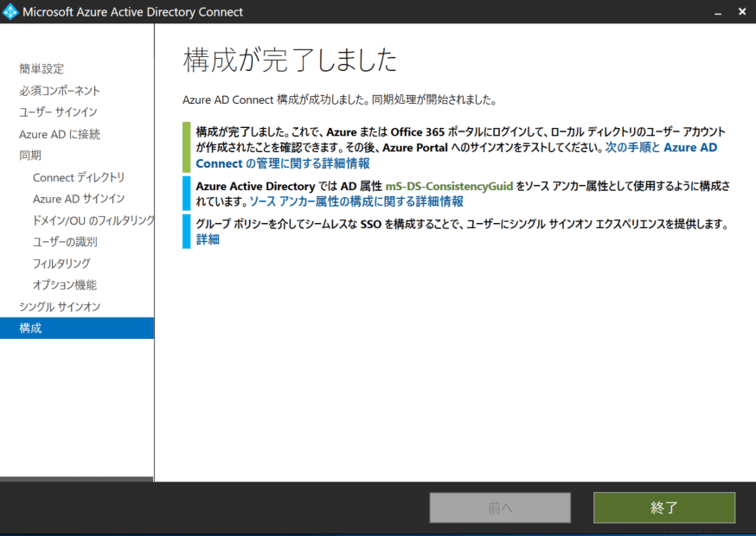This screenshot has width=756, height=536.
Task: Select Azure AD に接続 step
Action: pos(60,134)
